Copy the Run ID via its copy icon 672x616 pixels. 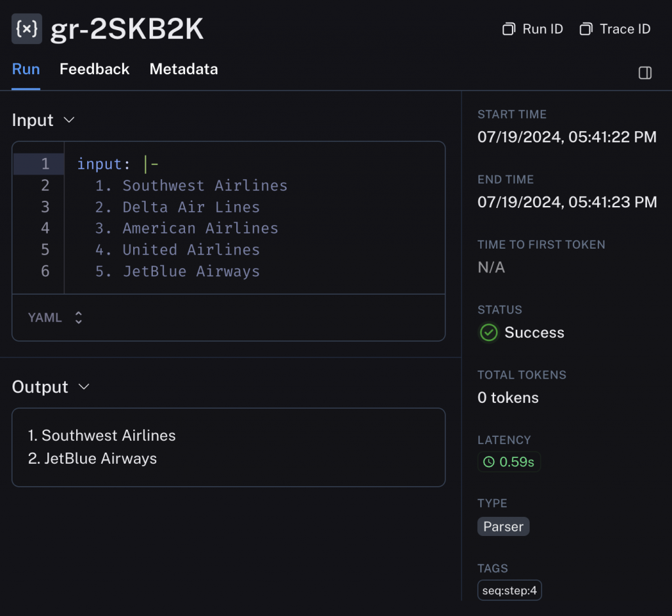click(x=509, y=29)
